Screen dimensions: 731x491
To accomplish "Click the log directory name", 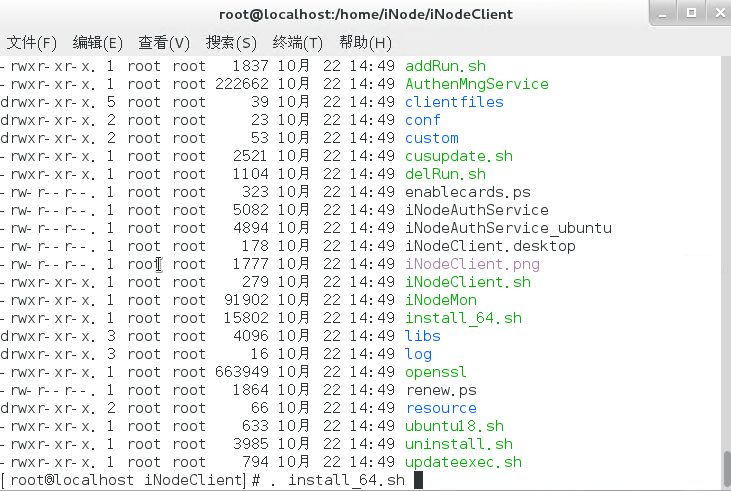I will 418,354.
